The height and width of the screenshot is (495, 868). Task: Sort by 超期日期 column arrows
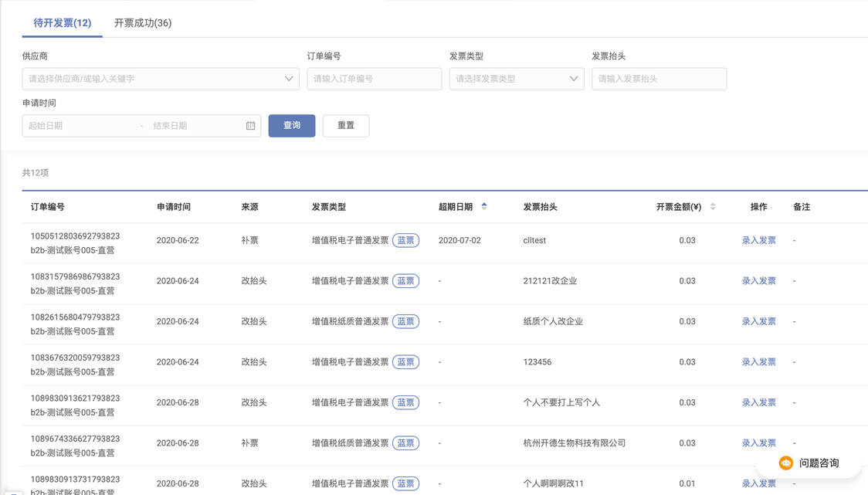coord(484,206)
